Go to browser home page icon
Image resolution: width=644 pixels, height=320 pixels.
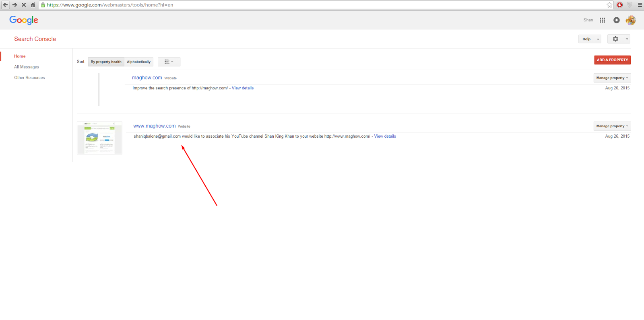33,5
